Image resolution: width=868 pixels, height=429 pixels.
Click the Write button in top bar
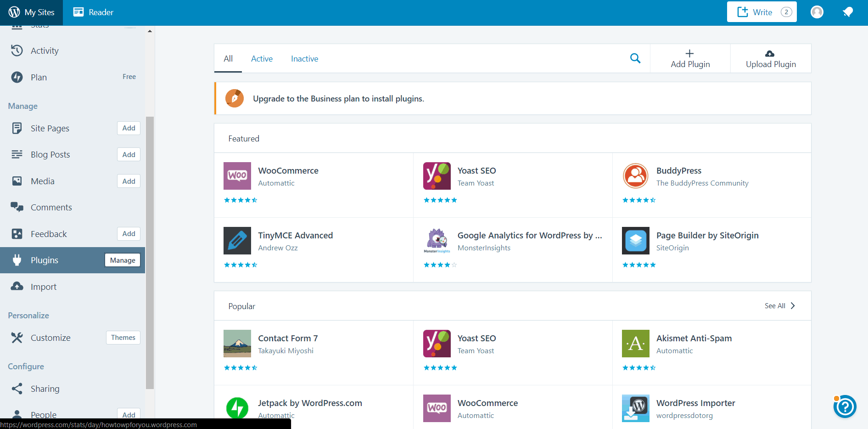coord(762,12)
